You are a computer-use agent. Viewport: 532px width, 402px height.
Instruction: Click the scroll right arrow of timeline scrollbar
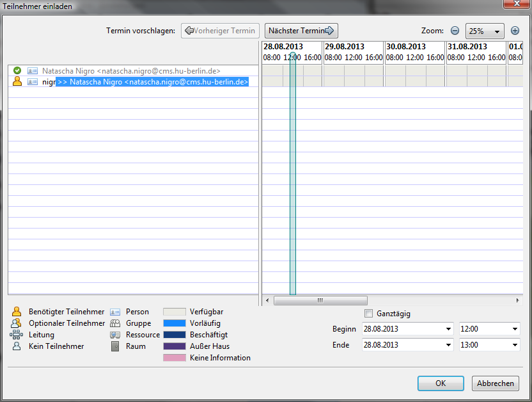click(x=518, y=300)
